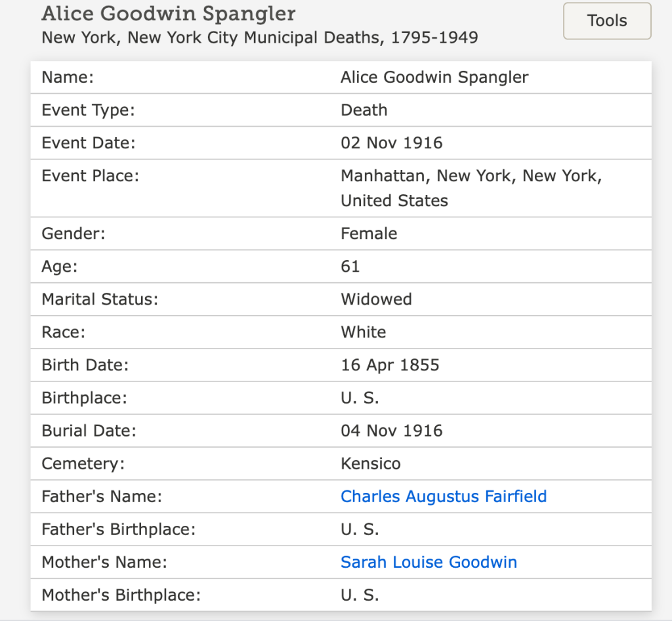This screenshot has width=672, height=621.
Task: Select the Marital Status value Widowed
Action: pos(376,299)
